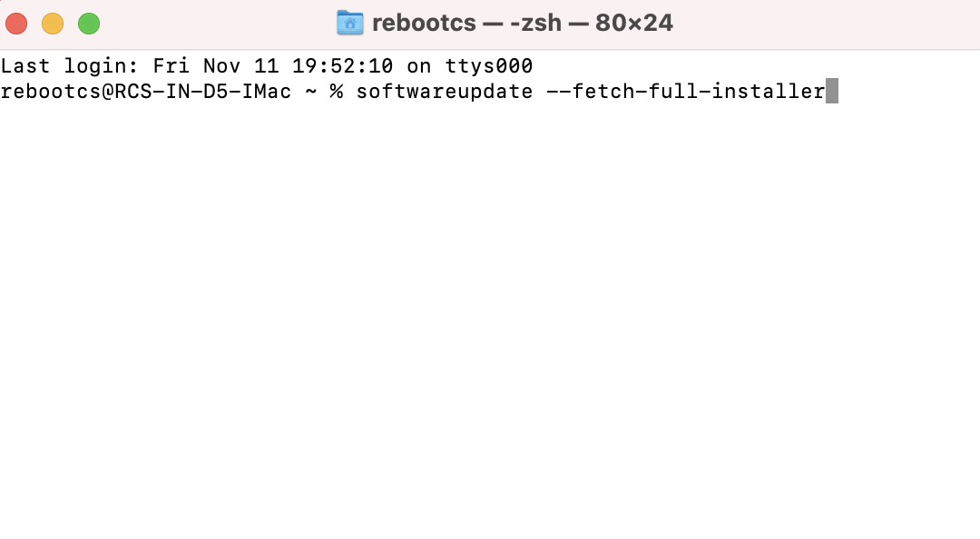Minimize the Terminal using the yellow button
The height and width of the screenshot is (539, 980).
pos(53,24)
